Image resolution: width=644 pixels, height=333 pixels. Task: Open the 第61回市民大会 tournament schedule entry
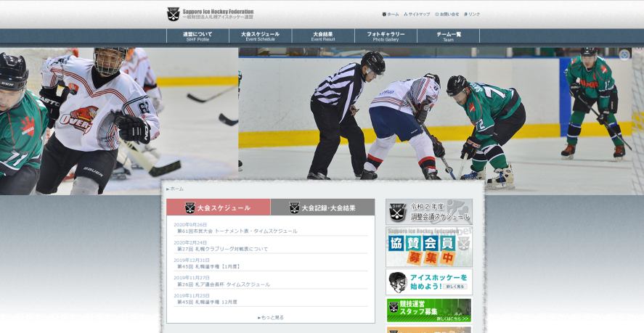pos(237,231)
